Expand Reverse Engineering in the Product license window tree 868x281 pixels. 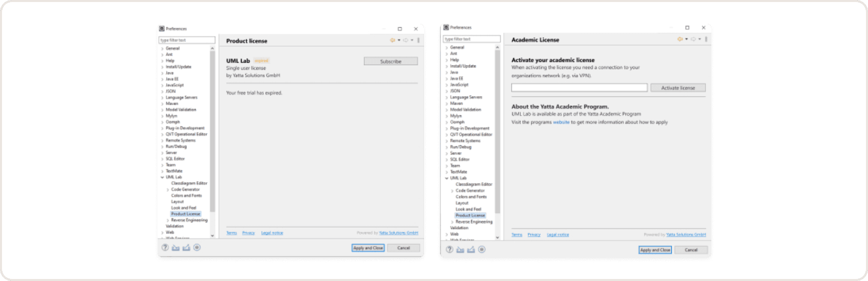point(168,220)
